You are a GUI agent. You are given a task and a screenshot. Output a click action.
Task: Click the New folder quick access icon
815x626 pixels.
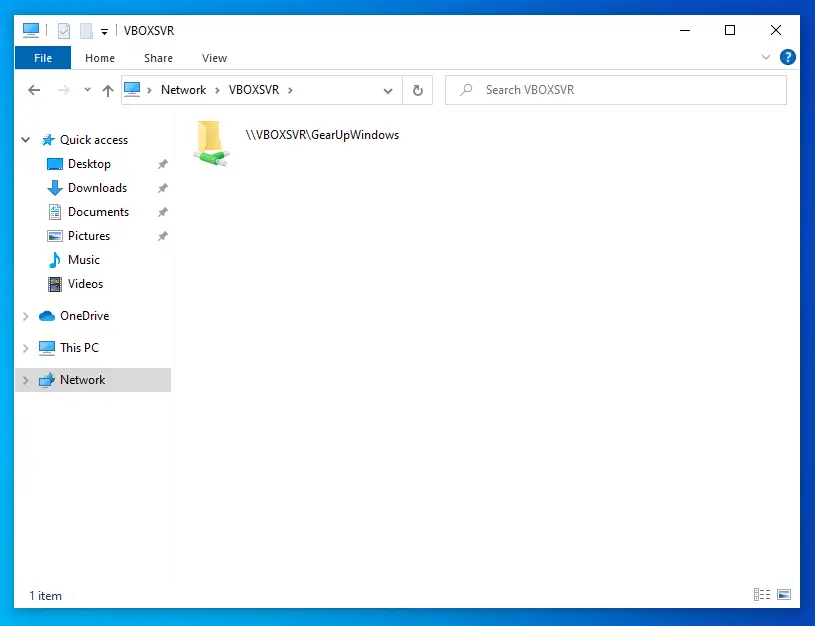[86, 31]
